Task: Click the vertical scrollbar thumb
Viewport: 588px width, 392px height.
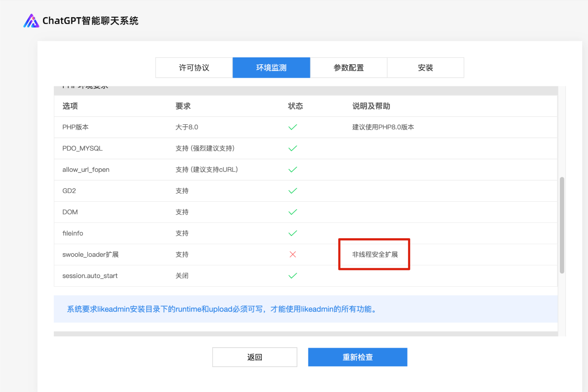Action: 562,225
